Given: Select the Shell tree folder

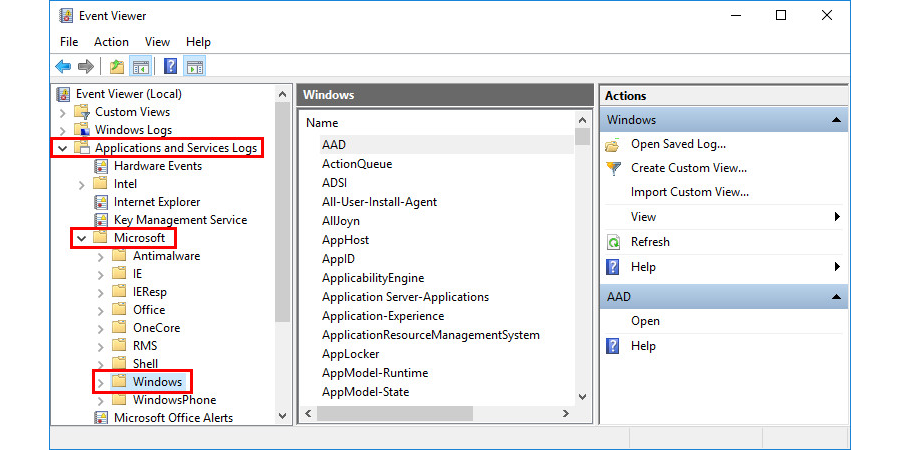Looking at the screenshot, I should 145,364.
